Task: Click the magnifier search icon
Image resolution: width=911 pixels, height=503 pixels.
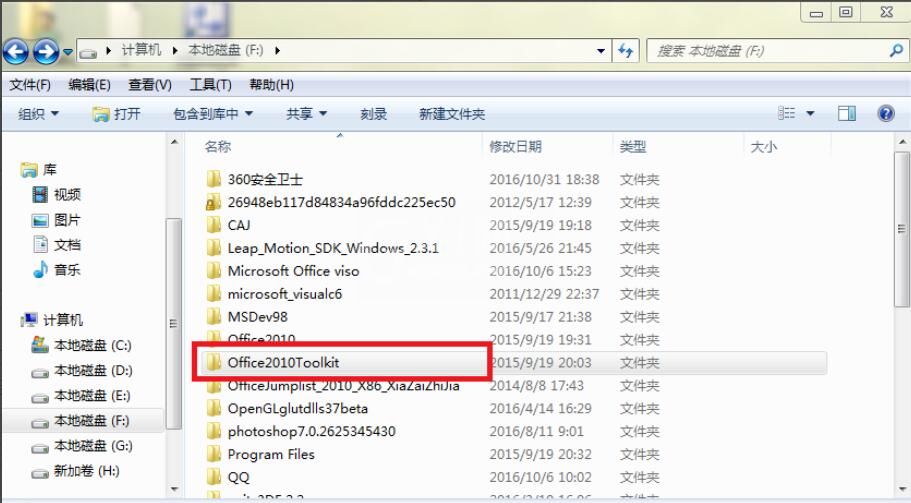Action: 896,51
